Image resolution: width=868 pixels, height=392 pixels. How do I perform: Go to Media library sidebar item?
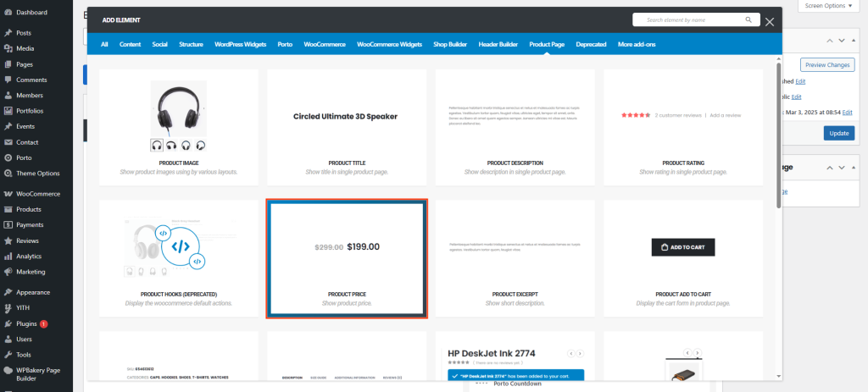click(x=25, y=48)
